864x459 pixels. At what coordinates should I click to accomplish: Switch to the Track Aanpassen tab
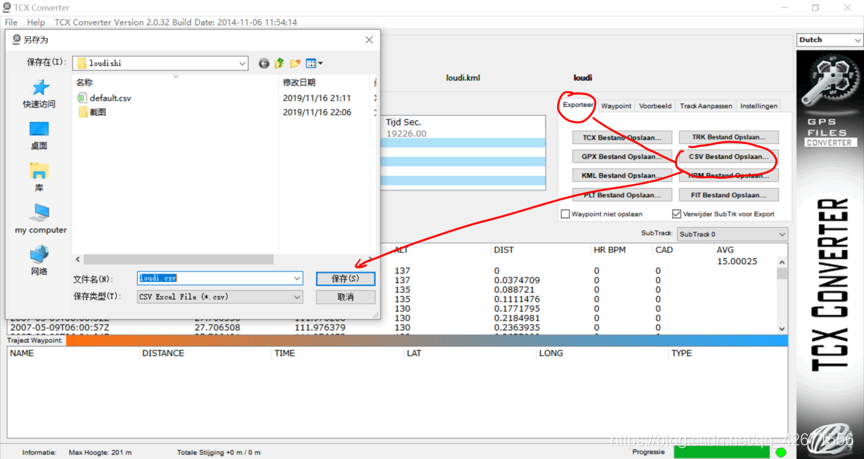pyautogui.click(x=706, y=106)
